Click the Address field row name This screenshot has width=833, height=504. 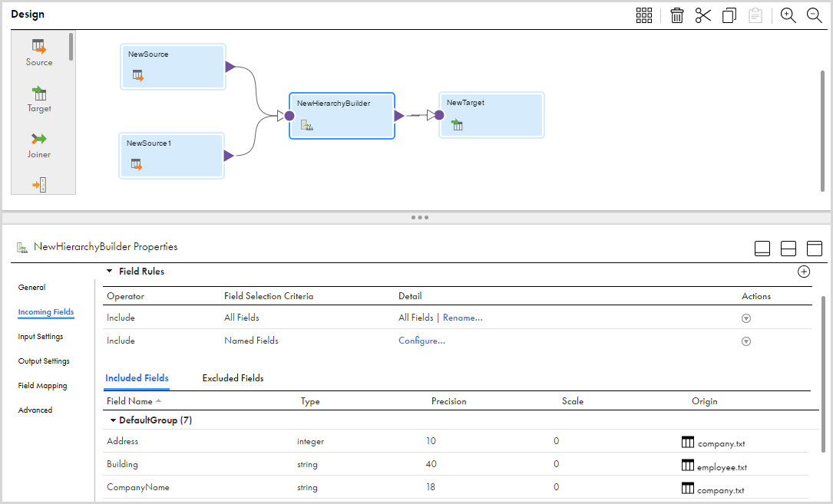click(x=122, y=441)
